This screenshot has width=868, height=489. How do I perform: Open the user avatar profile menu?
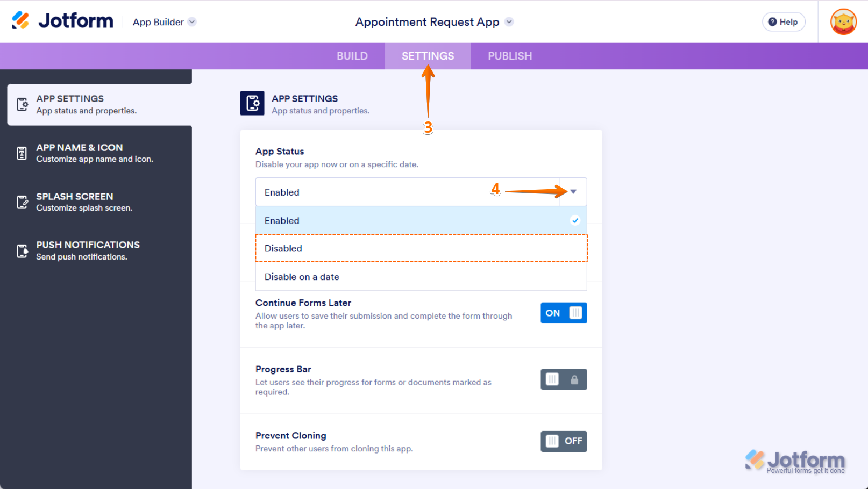coord(843,22)
